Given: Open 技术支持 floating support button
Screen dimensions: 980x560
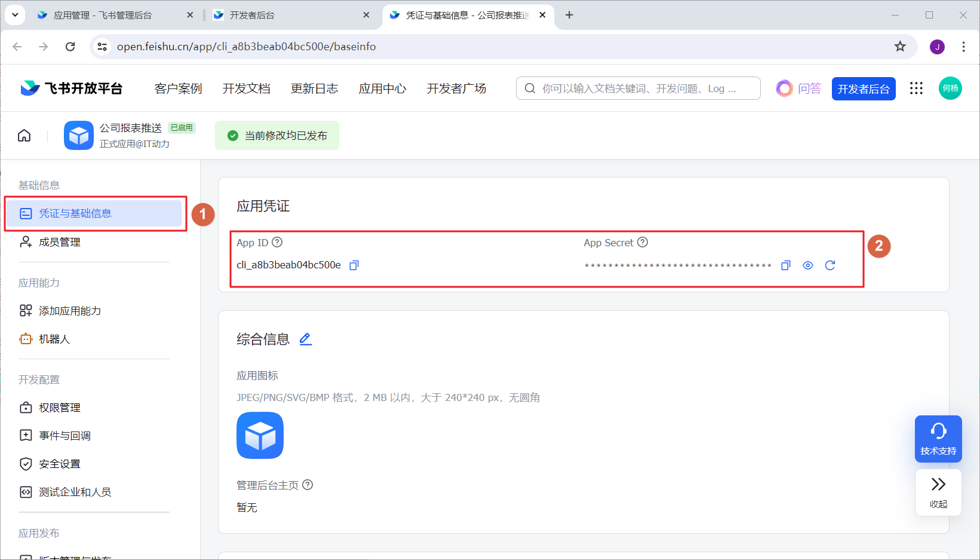Looking at the screenshot, I should tap(938, 439).
